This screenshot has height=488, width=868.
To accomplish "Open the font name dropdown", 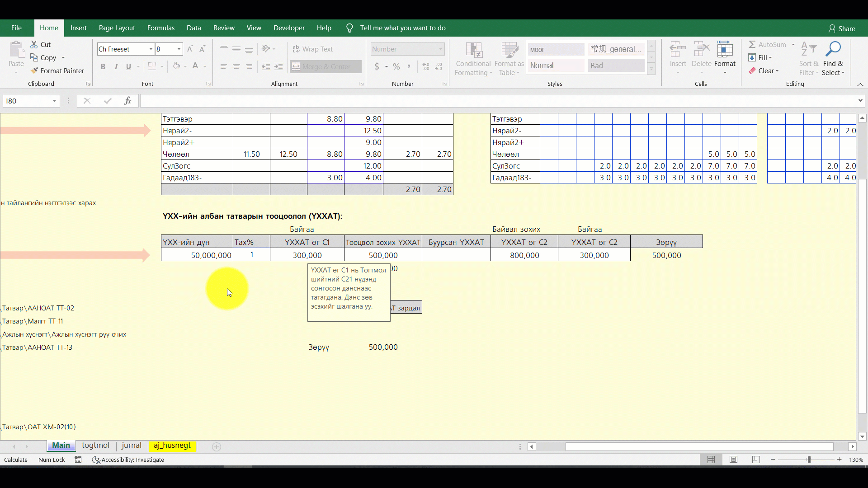I will (x=151, y=49).
